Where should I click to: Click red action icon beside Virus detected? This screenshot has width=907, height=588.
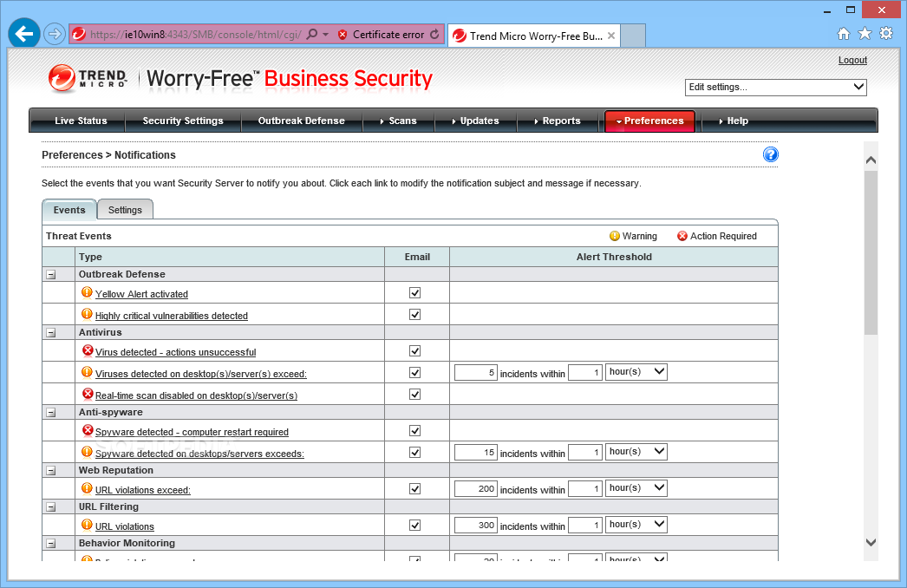(88, 350)
